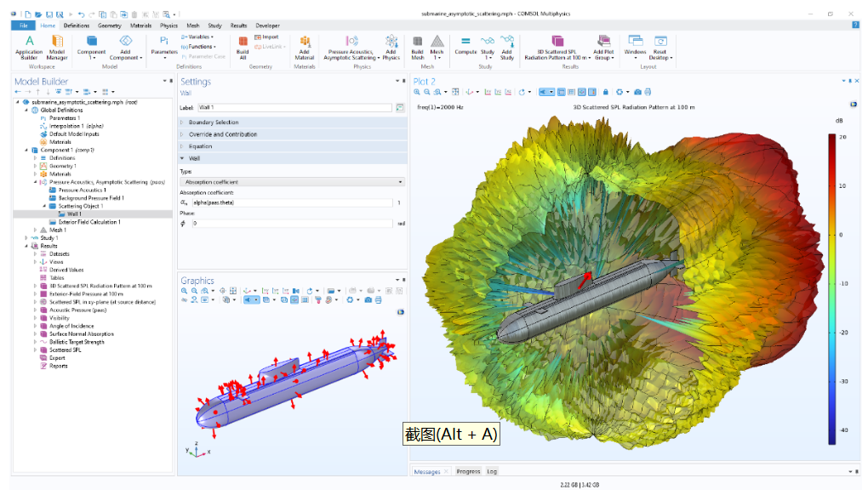868x495 pixels.
Task: Open the Variables dropdown in ribbon
Action: click(197, 37)
